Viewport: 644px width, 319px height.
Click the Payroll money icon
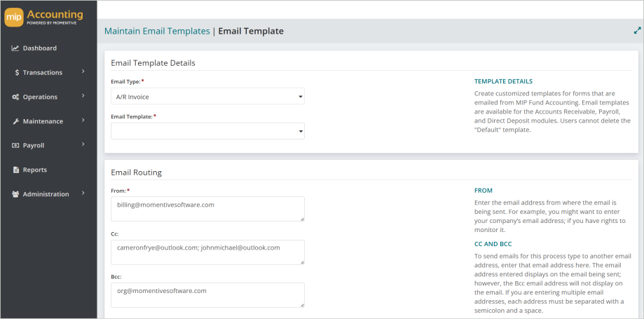point(15,146)
